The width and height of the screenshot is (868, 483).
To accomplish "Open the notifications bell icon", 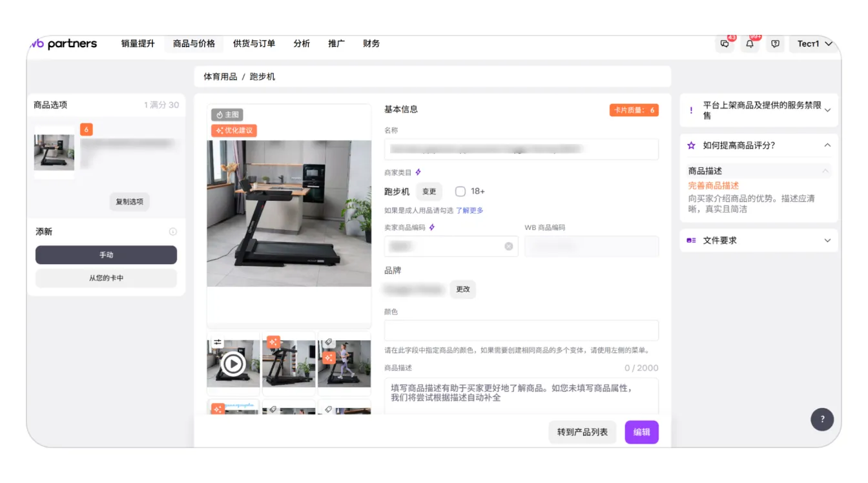I will [750, 44].
